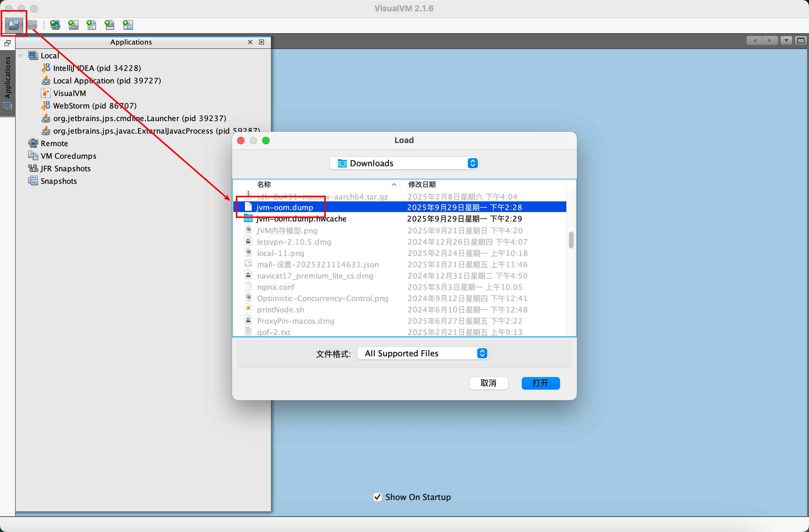The height and width of the screenshot is (532, 809).
Task: Restore the docked Applications side group
Action: [7, 43]
